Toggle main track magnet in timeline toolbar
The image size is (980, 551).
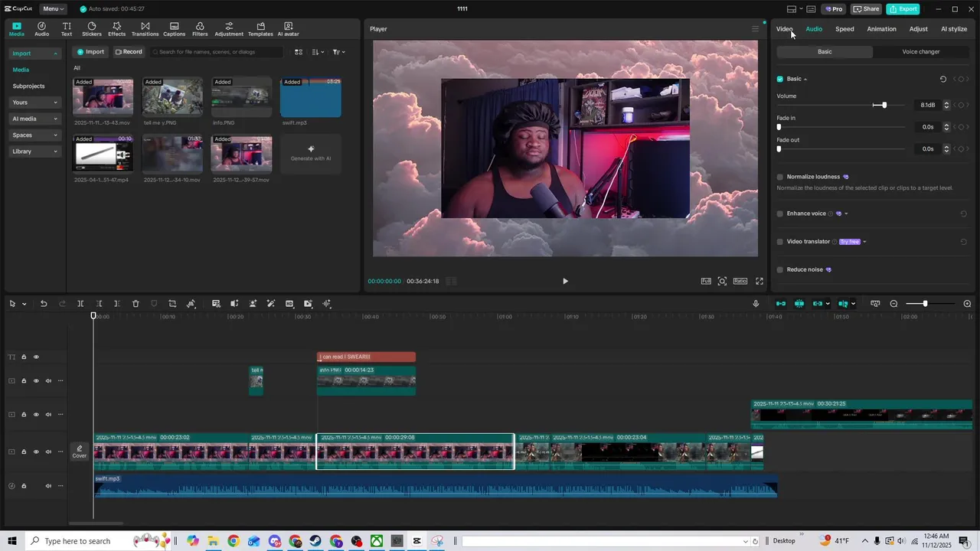click(x=781, y=304)
